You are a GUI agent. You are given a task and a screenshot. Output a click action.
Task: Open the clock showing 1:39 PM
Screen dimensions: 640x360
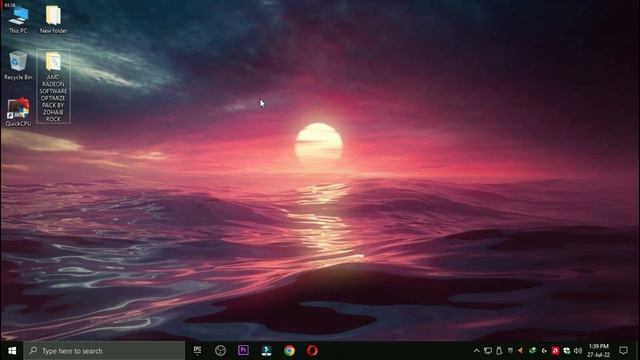tap(599, 351)
